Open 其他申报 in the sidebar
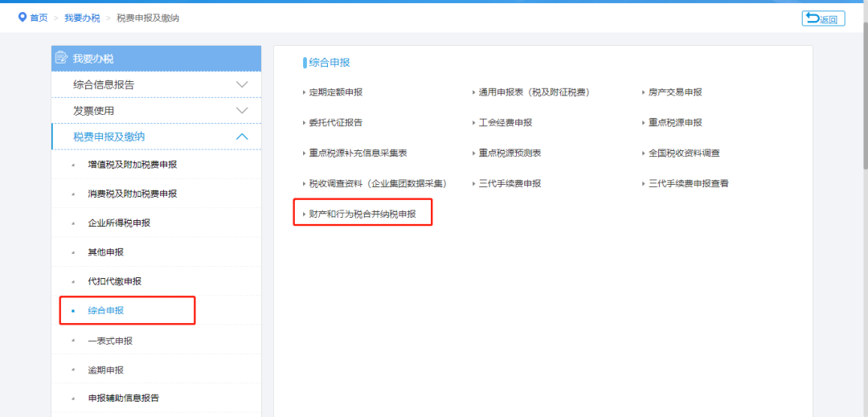The height and width of the screenshot is (417, 868). point(106,252)
